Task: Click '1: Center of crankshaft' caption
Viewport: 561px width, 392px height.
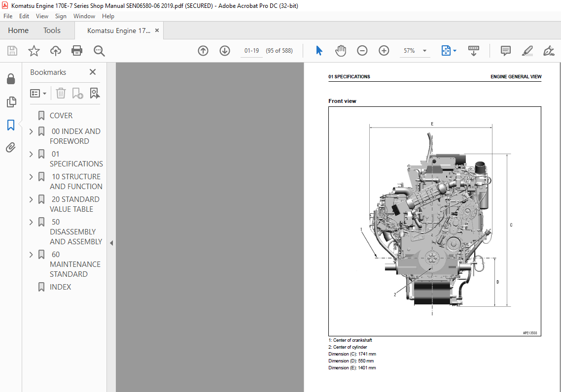Action: [x=351, y=340]
